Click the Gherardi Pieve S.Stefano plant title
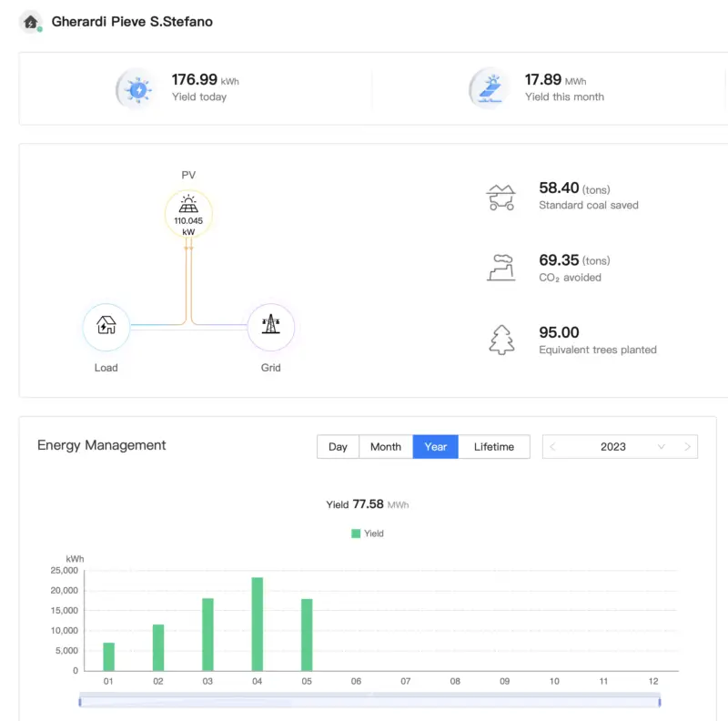Viewport: 728px width, 721px height. pyautogui.click(x=132, y=22)
